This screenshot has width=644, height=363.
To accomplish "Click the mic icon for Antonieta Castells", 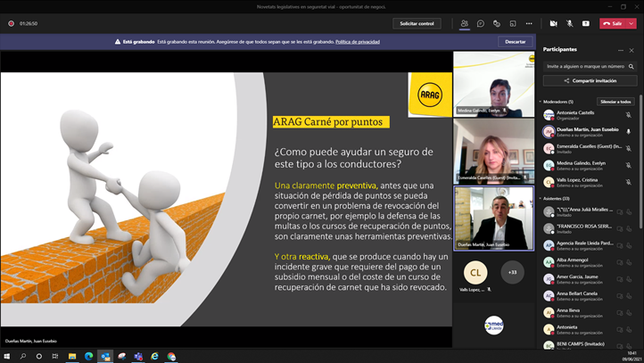I will coord(628,115).
